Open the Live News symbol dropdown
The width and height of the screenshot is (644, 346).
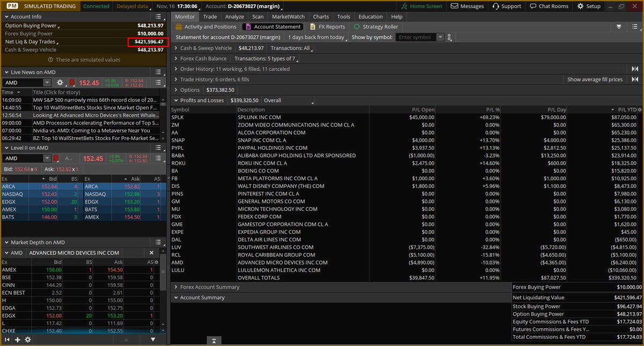pyautogui.click(x=47, y=83)
